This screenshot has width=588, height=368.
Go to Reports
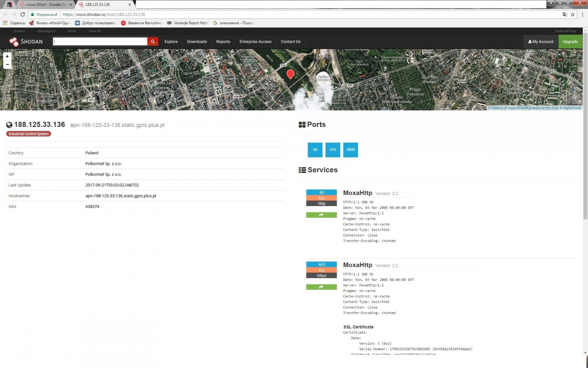pos(223,42)
